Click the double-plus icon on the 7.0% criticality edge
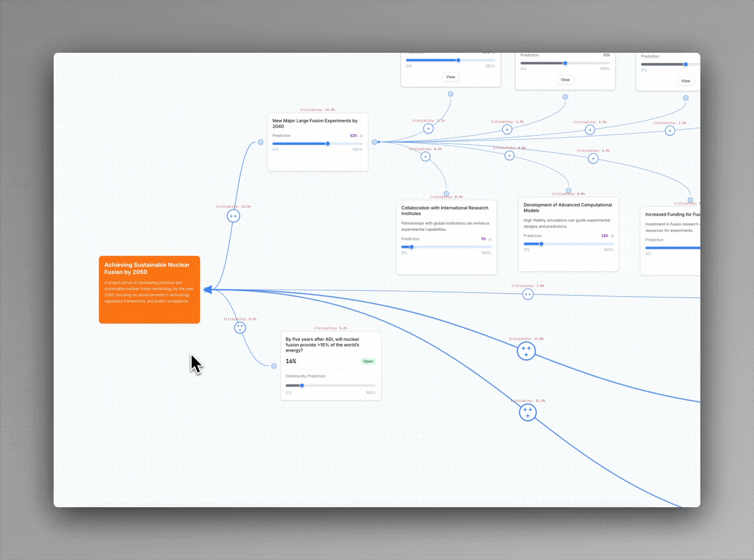 (x=527, y=294)
